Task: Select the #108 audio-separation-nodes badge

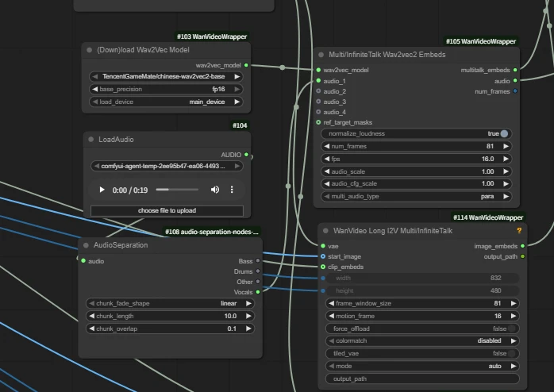Action: pos(212,232)
